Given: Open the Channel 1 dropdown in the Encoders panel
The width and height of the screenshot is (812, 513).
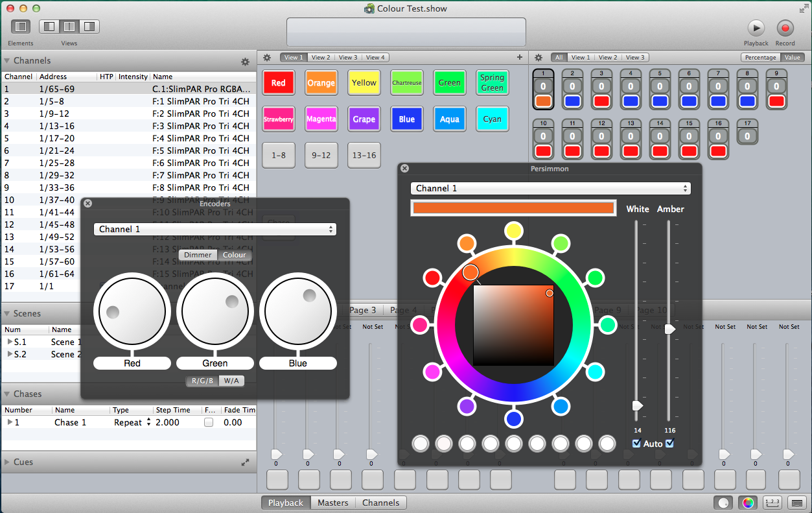Looking at the screenshot, I should pos(215,229).
